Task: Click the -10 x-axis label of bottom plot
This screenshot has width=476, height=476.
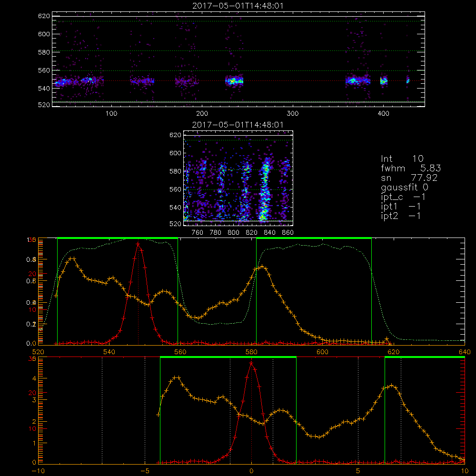Action: pyautogui.click(x=38, y=471)
